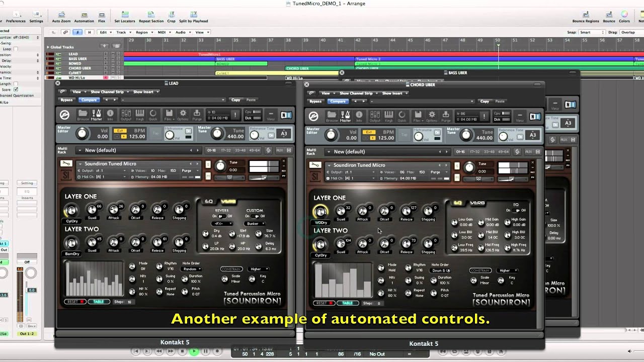
Task: Click the Automation toolbar icon
Action: point(84,17)
